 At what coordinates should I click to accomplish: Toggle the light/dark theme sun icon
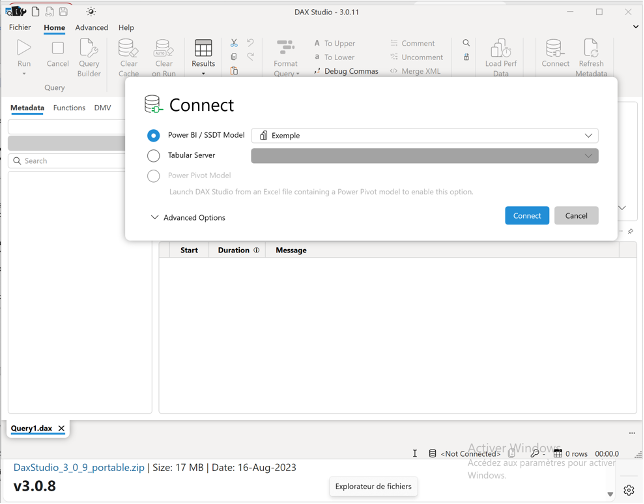tap(91, 12)
